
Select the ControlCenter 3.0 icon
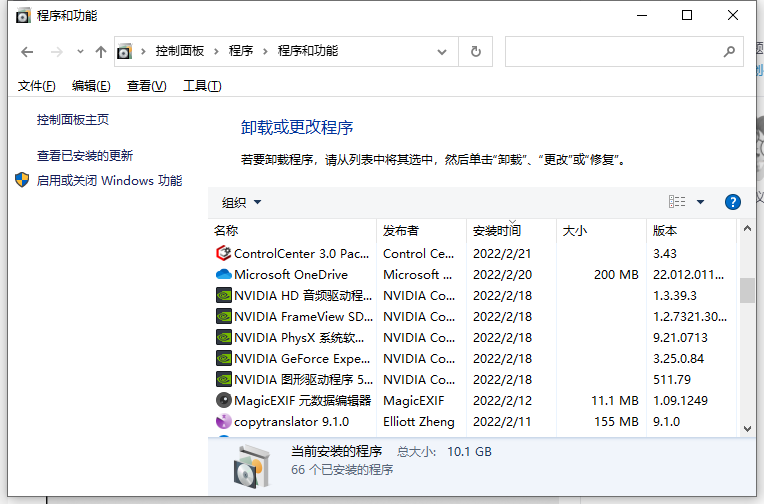click(223, 253)
